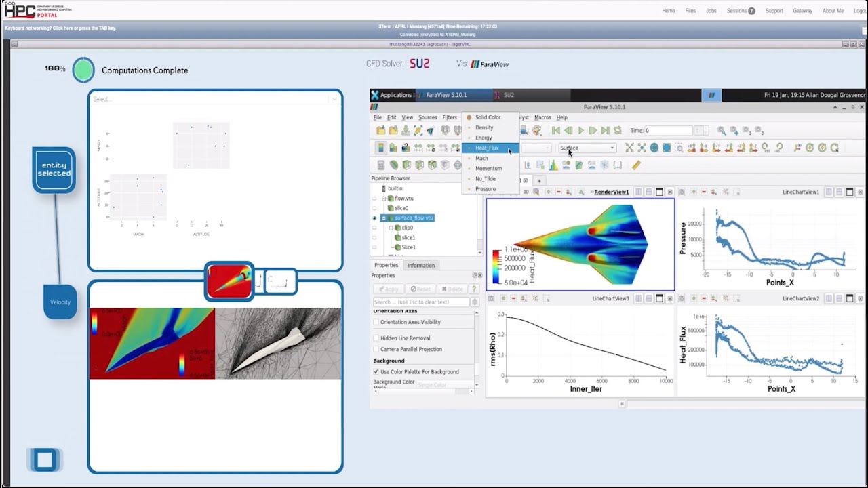Collapse the flow.vtu tree node

(x=384, y=199)
